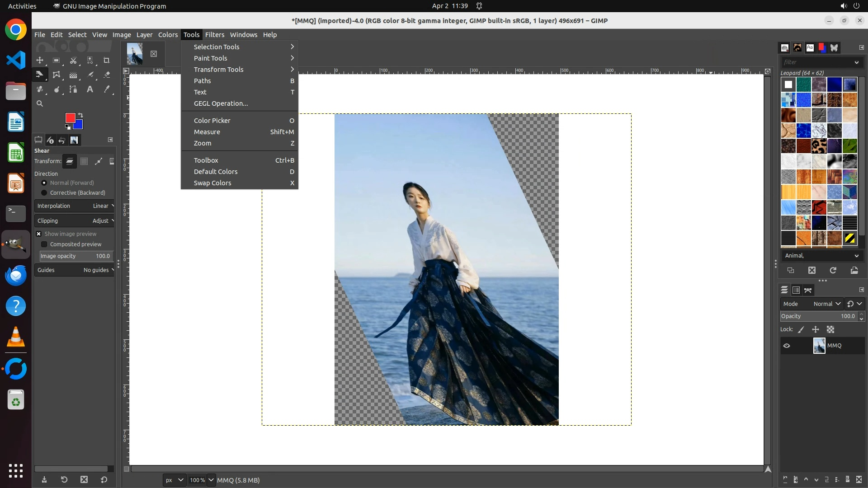Pick the Leopard pattern thumbnail

pos(819,146)
